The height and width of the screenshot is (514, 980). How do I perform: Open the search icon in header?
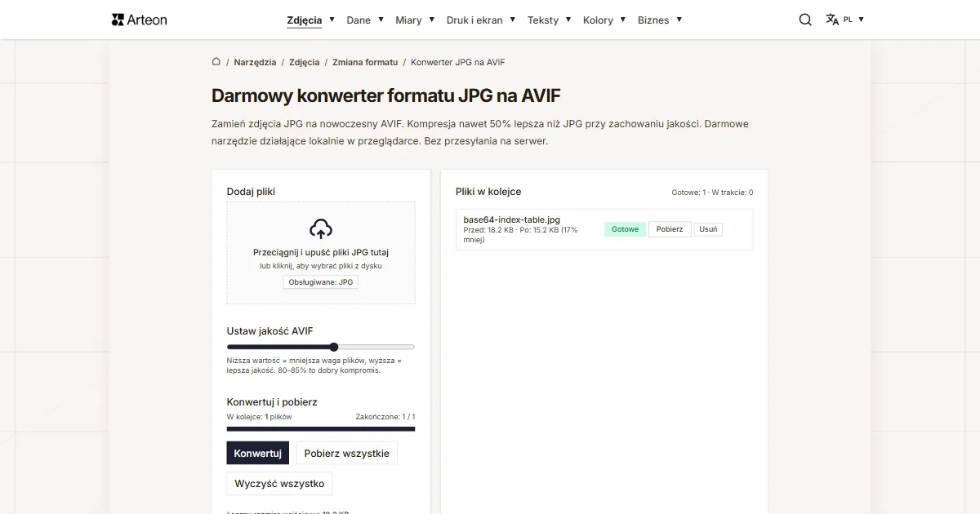click(x=805, y=20)
